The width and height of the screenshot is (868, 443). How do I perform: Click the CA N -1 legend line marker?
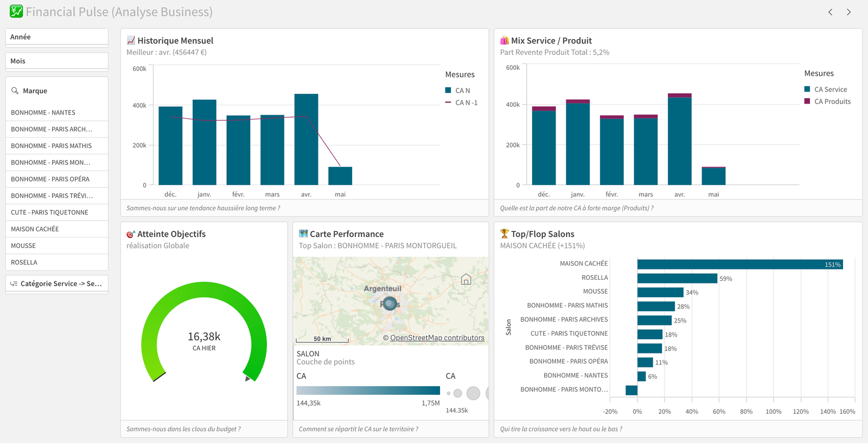tap(448, 102)
